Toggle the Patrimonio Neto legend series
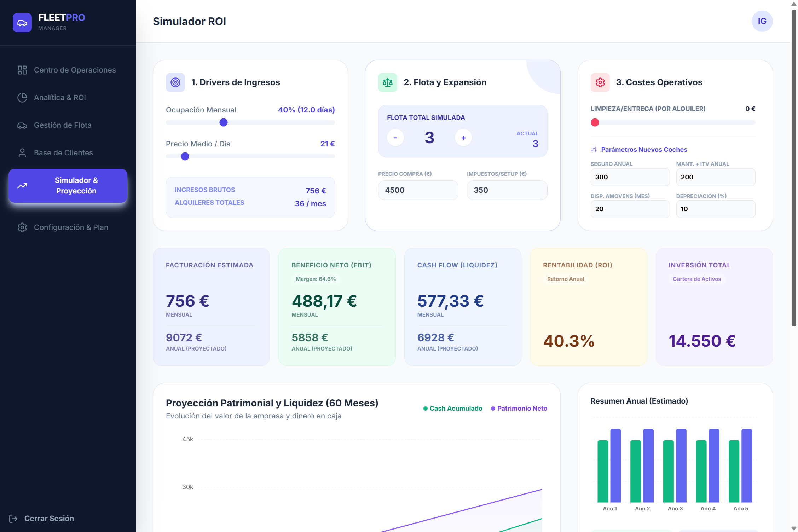The width and height of the screenshot is (798, 532). (x=519, y=409)
